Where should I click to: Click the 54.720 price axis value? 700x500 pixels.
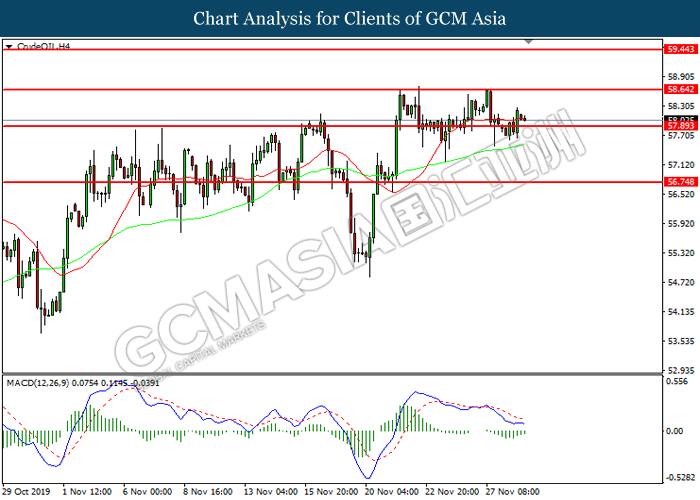681,283
